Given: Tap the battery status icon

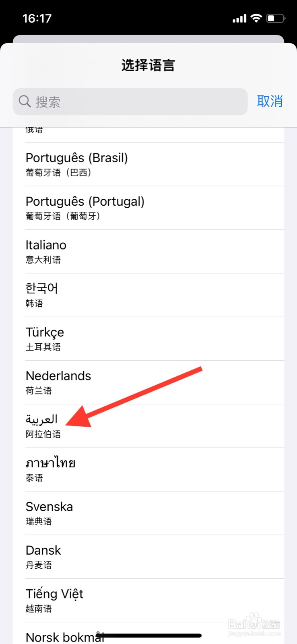Looking at the screenshot, I should point(276,18).
